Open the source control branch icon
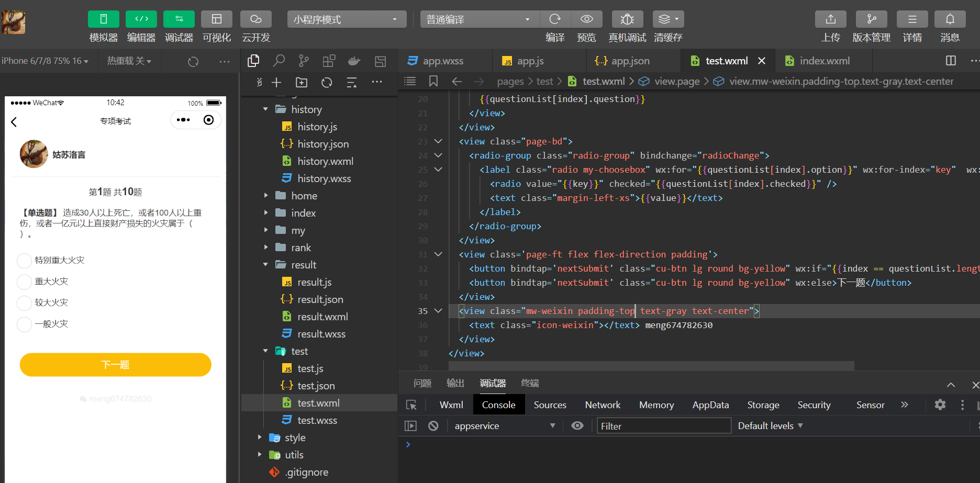Image resolution: width=980 pixels, height=483 pixels. tap(304, 61)
